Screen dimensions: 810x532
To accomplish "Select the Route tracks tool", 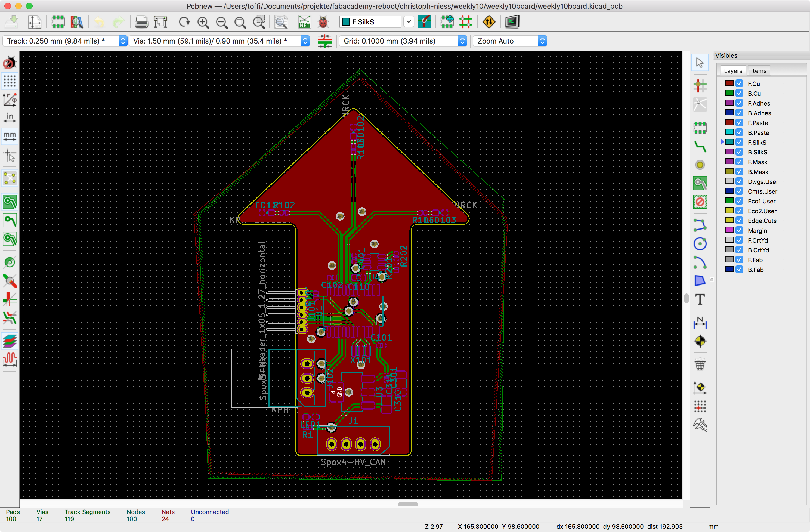I will point(700,146).
